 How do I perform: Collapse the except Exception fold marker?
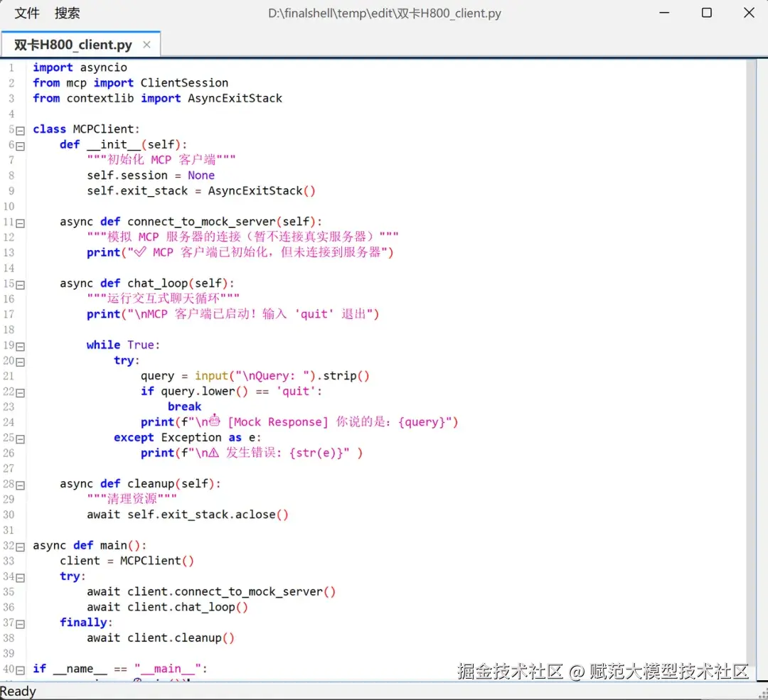pos(20,439)
